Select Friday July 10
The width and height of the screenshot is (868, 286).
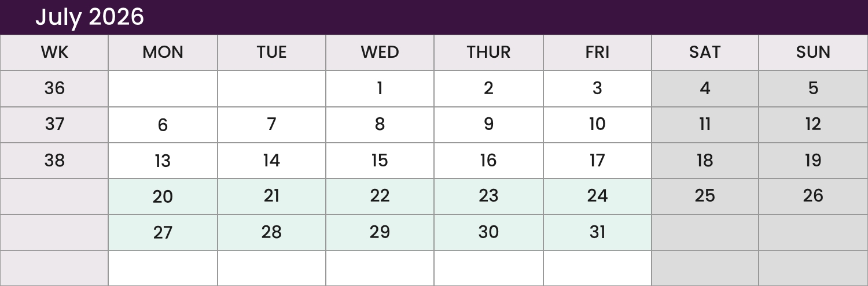pyautogui.click(x=597, y=125)
